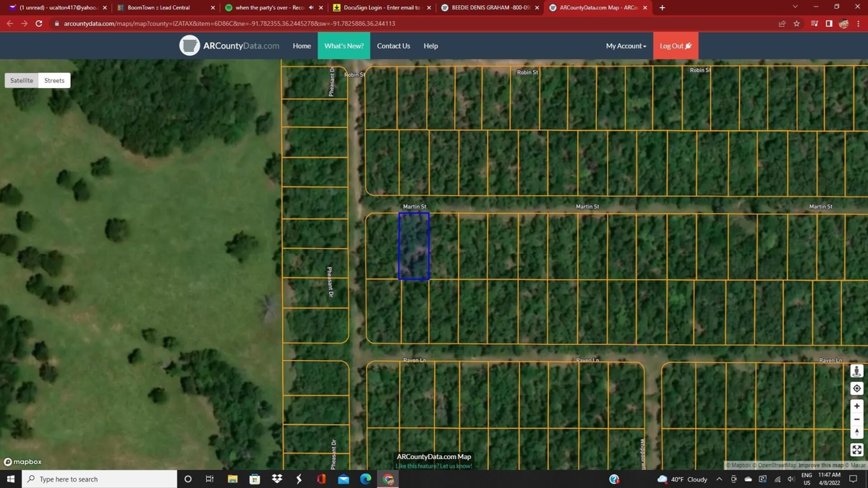Switch map to Streets view
The image size is (868, 488).
[x=54, y=80]
